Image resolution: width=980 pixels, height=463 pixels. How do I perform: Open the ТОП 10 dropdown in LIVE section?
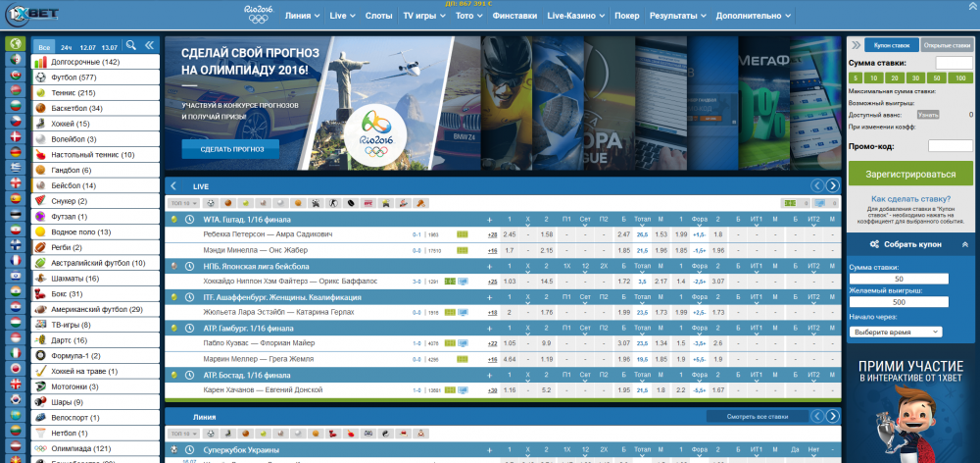(181, 203)
